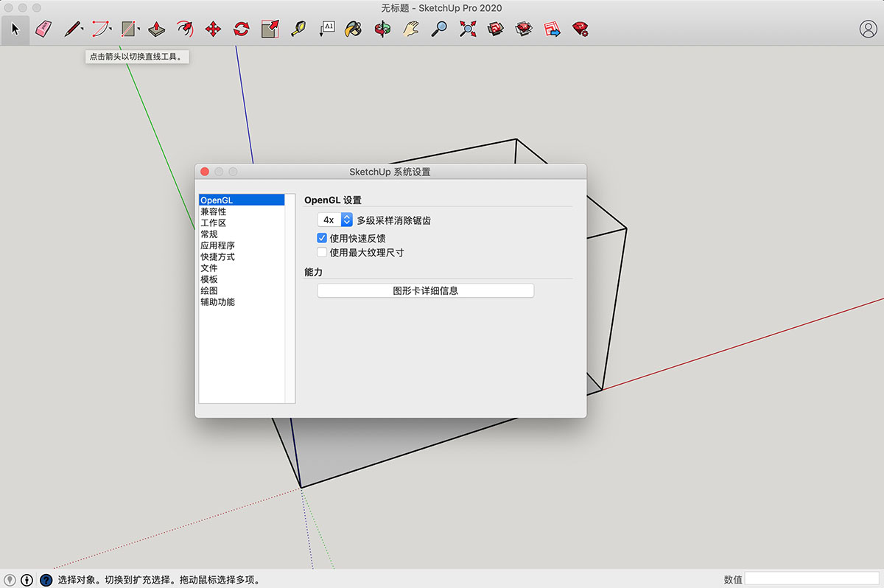This screenshot has width=884, height=588.
Task: Close the SketchUp 系统设置 dialog
Action: click(x=205, y=172)
